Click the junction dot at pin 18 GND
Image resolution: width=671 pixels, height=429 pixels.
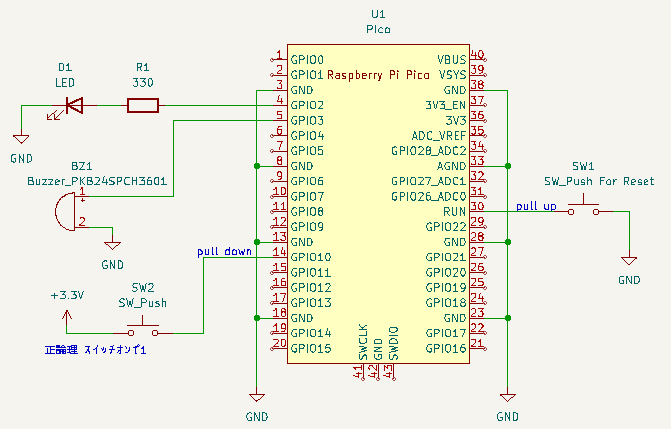click(x=257, y=318)
